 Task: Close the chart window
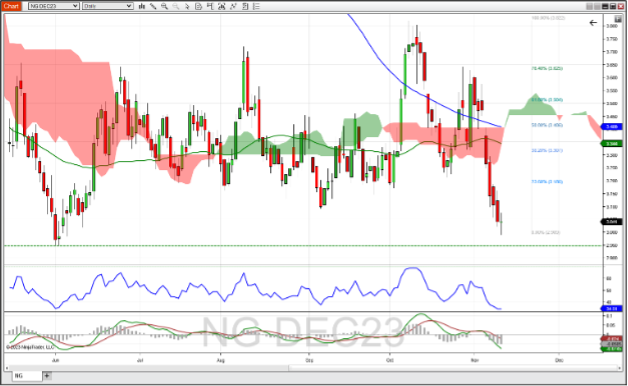tap(621, 6)
